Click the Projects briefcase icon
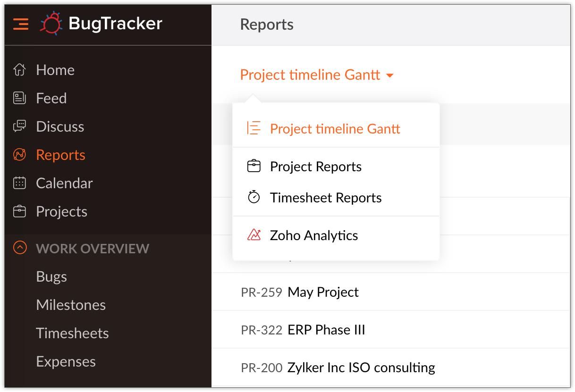This screenshot has width=575, height=392. tap(19, 211)
